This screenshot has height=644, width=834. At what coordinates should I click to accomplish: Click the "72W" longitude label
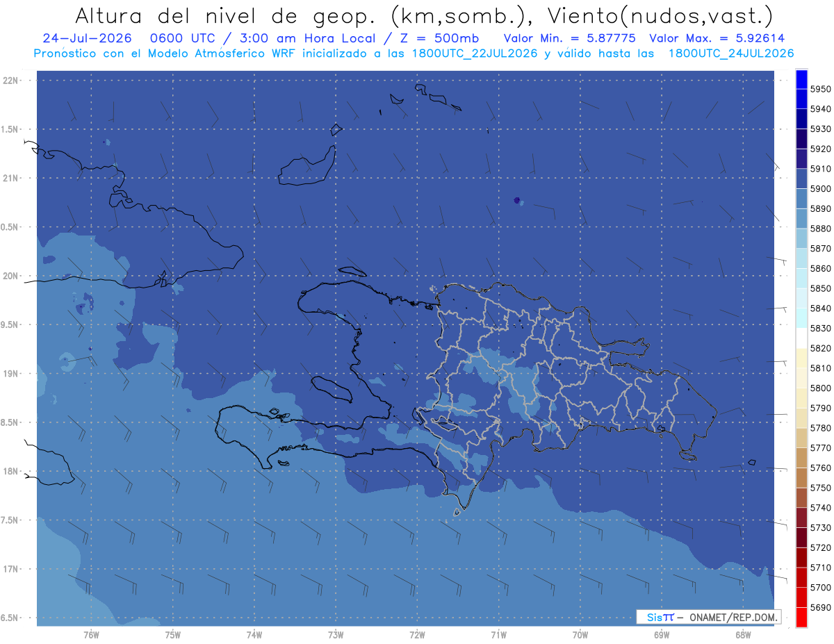tap(417, 635)
